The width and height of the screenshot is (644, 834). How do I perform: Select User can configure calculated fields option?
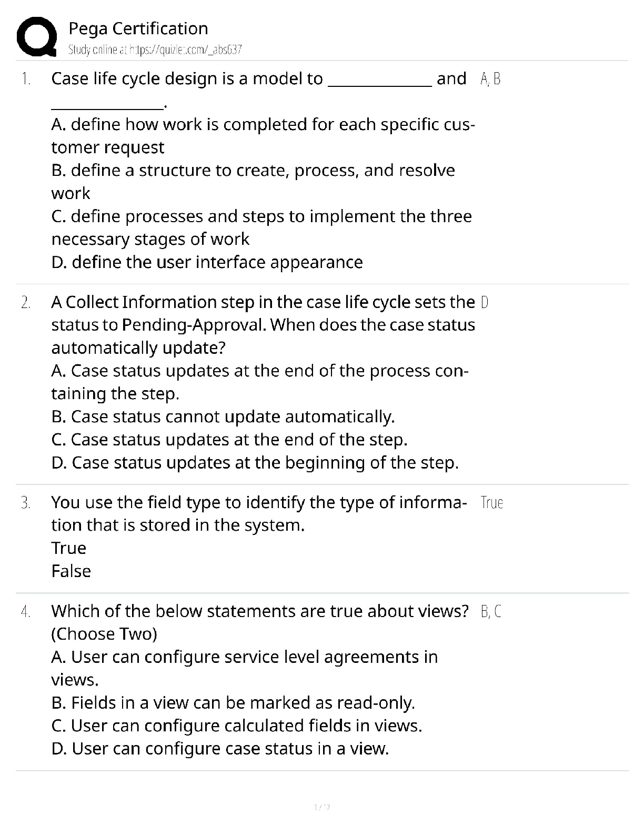point(237,726)
